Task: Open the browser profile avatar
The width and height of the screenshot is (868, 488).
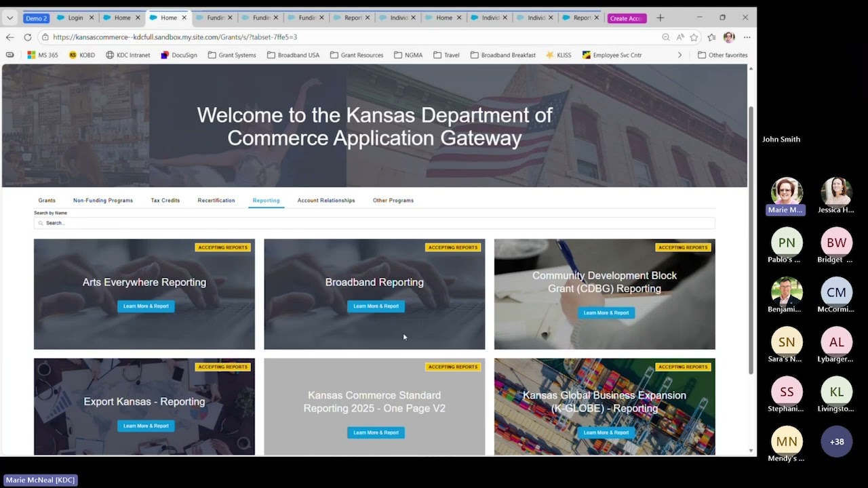Action: pyautogui.click(x=729, y=37)
